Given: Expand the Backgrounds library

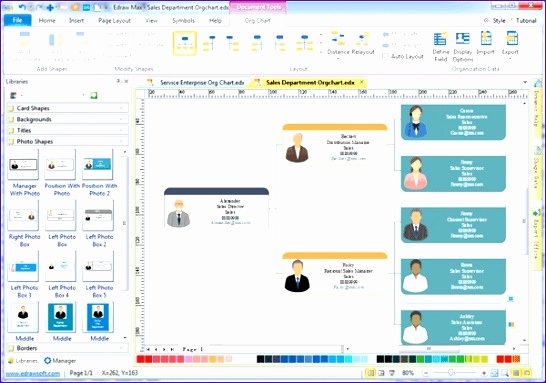Looking at the screenshot, I should click(68, 119).
